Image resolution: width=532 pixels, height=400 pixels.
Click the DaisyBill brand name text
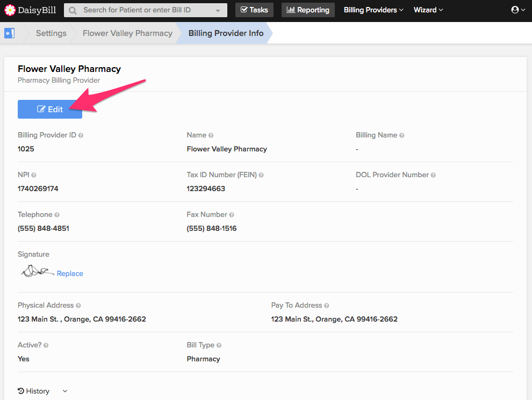37,10
